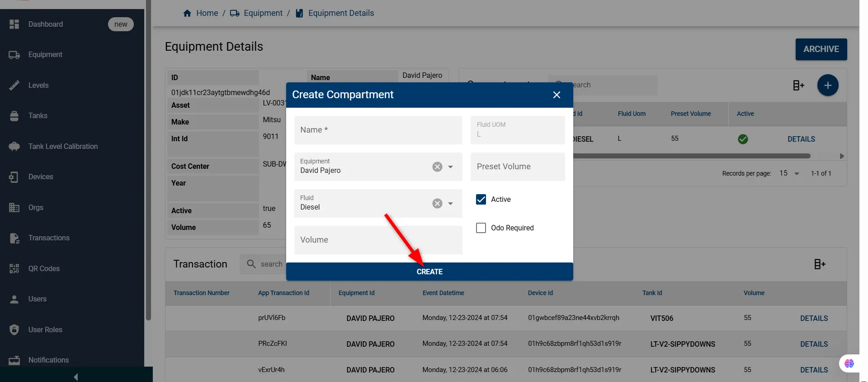This screenshot has height=382, width=868.
Task: Click the Home breadcrumb link
Action: click(x=207, y=13)
